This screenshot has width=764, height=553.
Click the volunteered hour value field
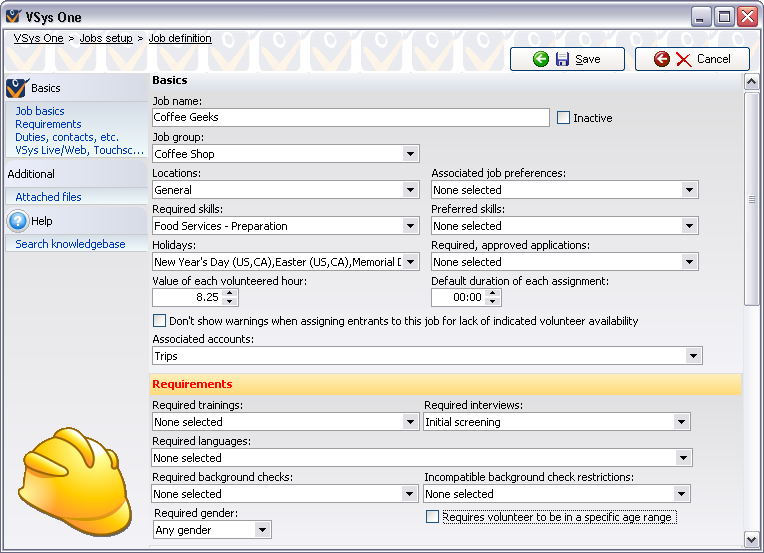(x=188, y=297)
